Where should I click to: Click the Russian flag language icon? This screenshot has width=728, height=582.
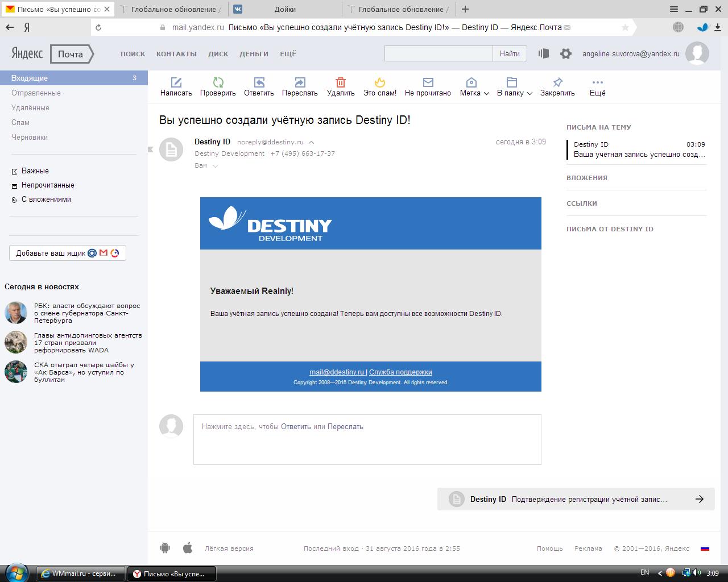coord(705,548)
